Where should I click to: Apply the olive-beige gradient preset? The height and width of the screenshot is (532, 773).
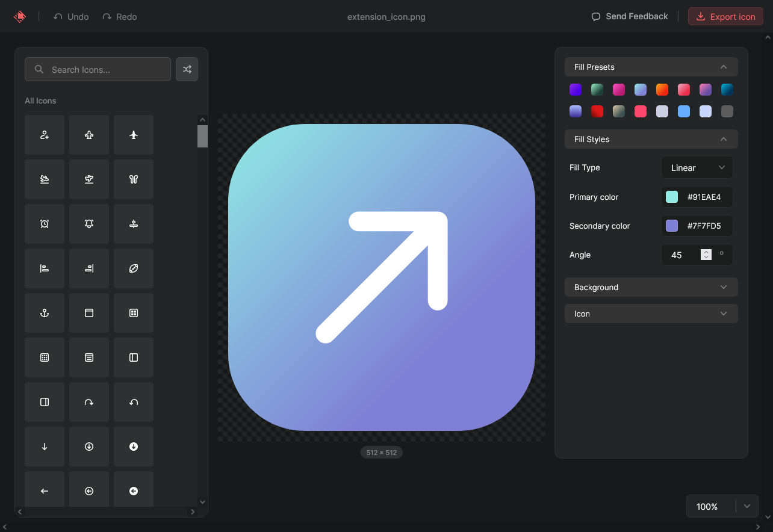click(619, 111)
